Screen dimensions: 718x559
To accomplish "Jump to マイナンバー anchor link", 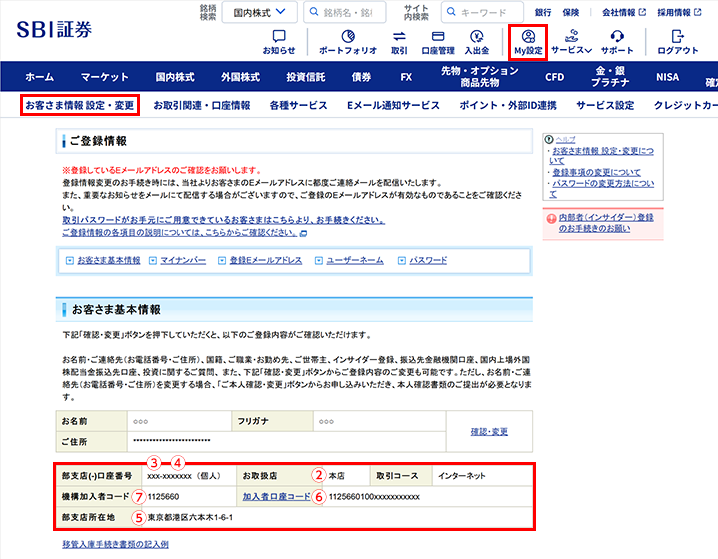I will [183, 261].
